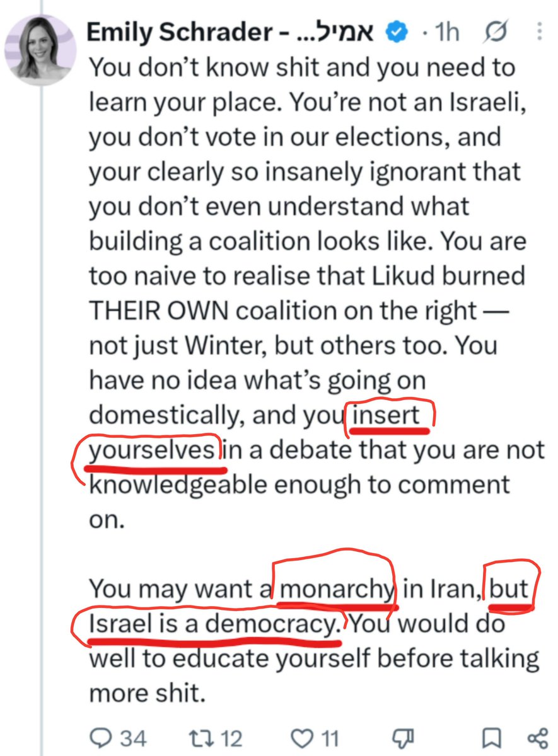Click the 12 reposts count
Image resolution: width=558 pixels, height=756 pixels.
click(231, 737)
